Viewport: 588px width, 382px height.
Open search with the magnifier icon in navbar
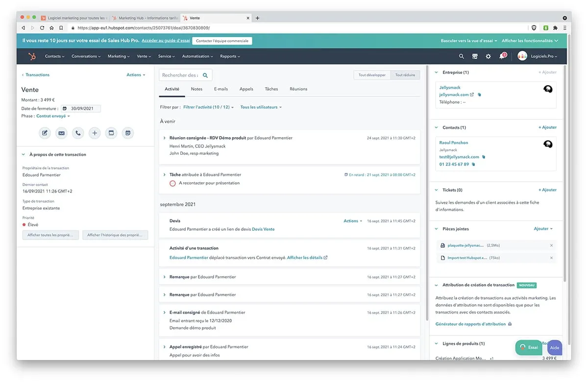(x=461, y=56)
